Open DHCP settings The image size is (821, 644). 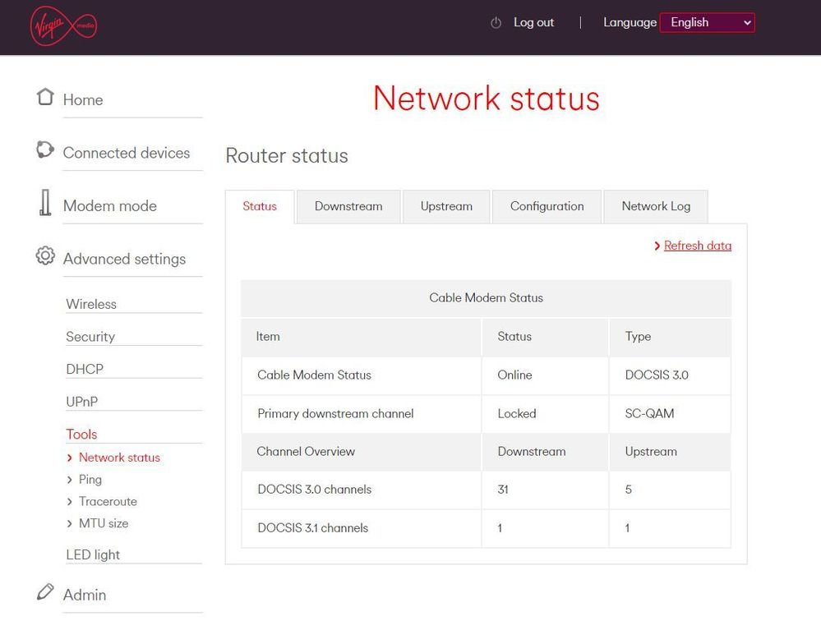pos(85,369)
